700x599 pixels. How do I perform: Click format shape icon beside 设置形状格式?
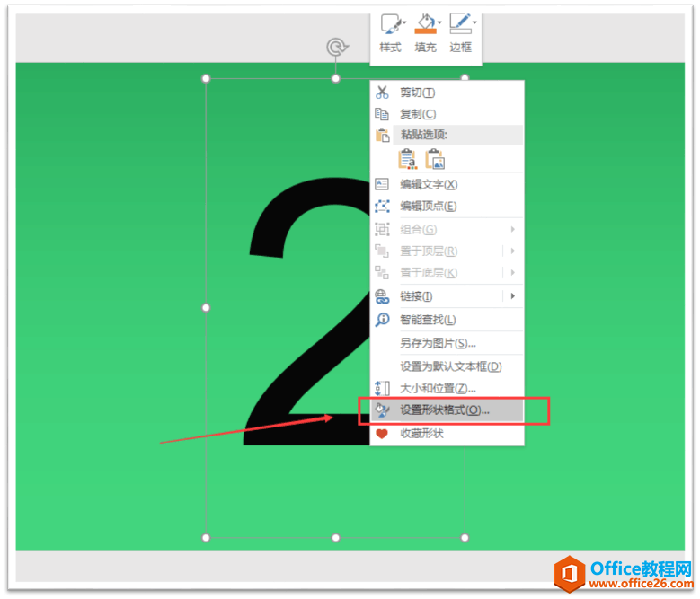click(382, 410)
